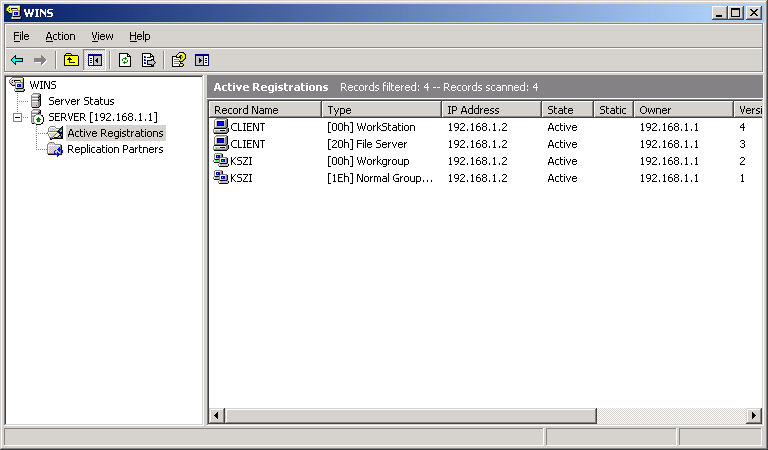The image size is (768, 450).
Task: Open the Help menu
Action: [140, 36]
